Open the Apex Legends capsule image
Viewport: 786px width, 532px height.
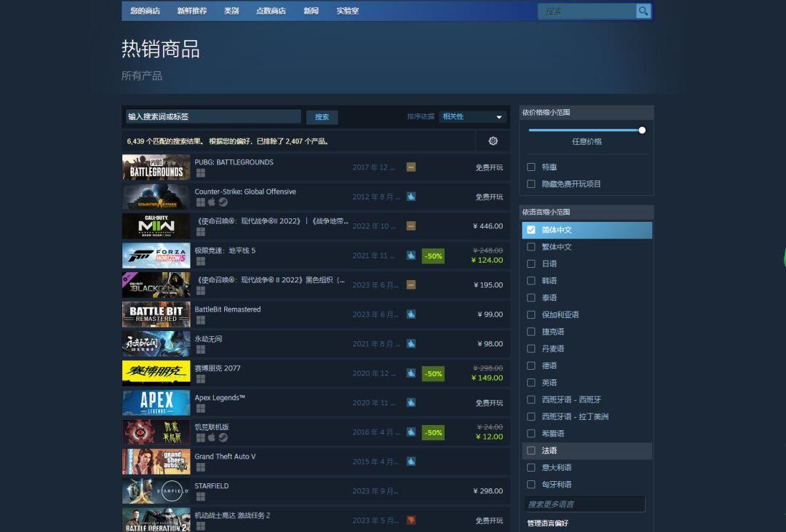[156, 402]
